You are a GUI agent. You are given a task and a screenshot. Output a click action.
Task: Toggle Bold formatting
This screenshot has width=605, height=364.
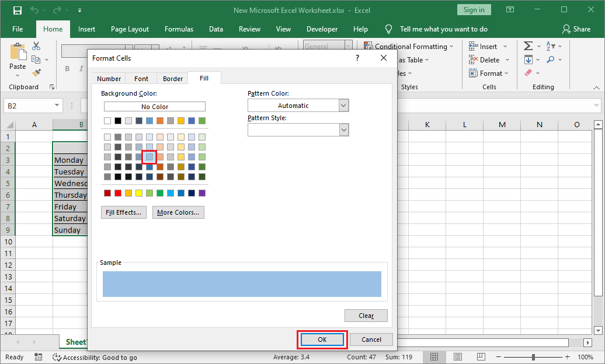click(67, 68)
